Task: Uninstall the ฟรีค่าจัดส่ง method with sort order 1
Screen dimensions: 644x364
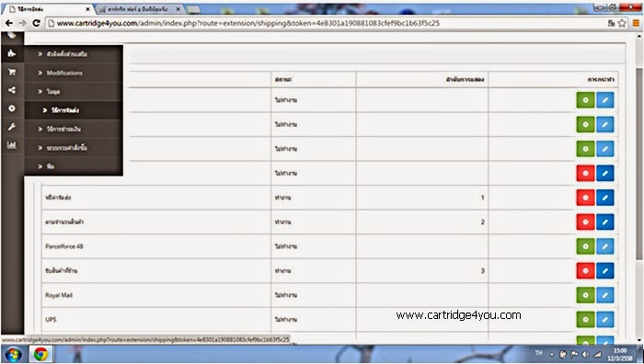Action: point(585,198)
